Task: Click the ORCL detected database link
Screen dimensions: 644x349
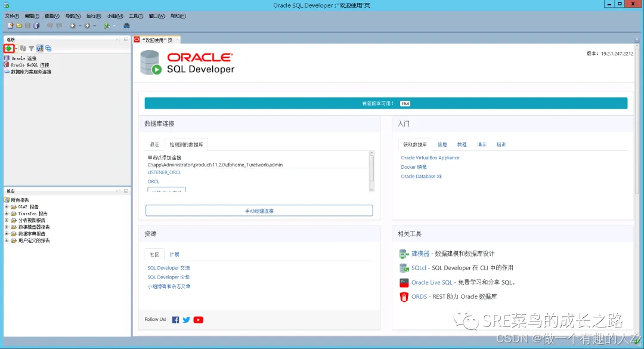Action: tap(153, 181)
